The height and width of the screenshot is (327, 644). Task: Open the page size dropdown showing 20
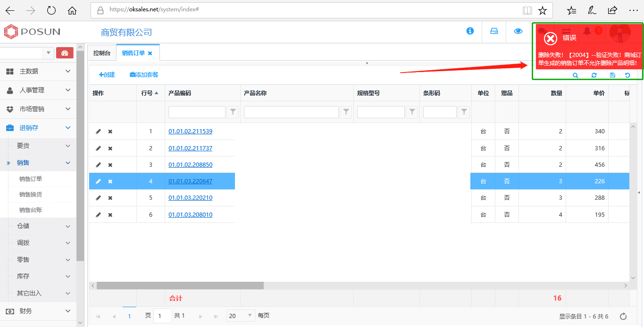(241, 316)
